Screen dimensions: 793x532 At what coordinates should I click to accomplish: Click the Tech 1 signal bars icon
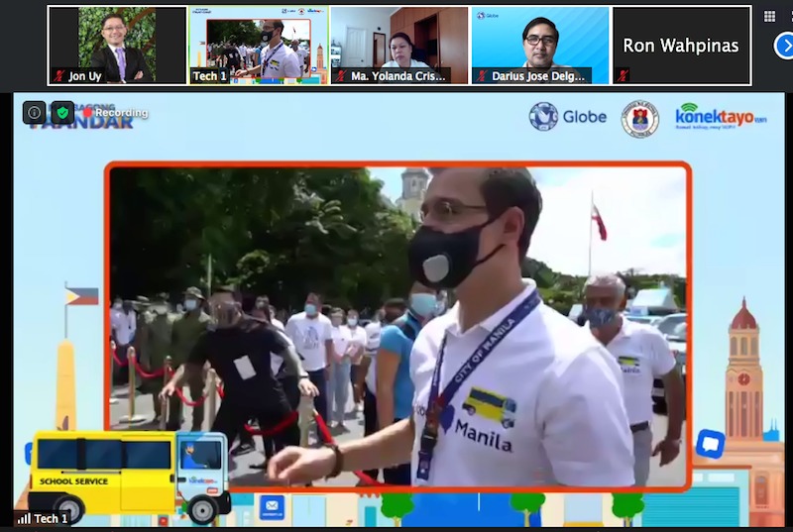[24, 519]
